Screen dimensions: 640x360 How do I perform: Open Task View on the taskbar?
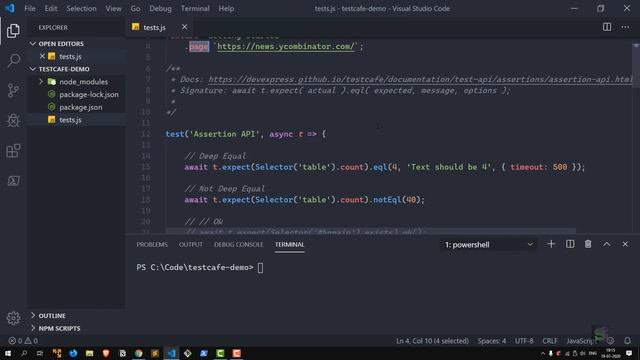coord(40,353)
